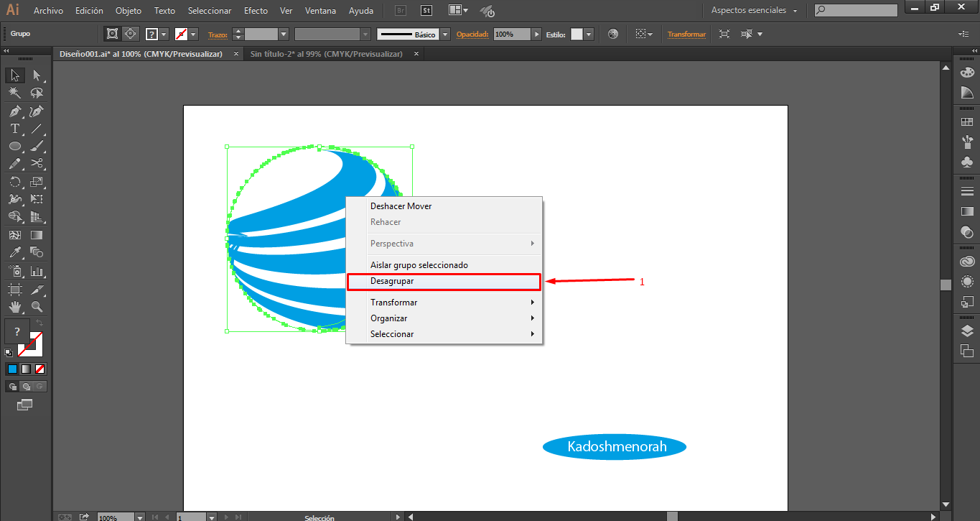980x521 pixels.
Task: Open the Organizar submenu in the context menu
Action: pyautogui.click(x=443, y=318)
